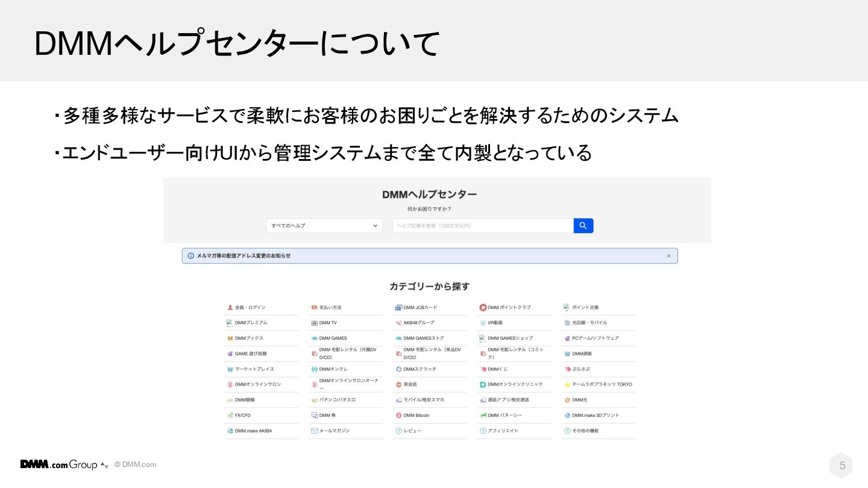Click the レビュー question mark icon
This screenshot has width=868, height=488.
[x=398, y=431]
